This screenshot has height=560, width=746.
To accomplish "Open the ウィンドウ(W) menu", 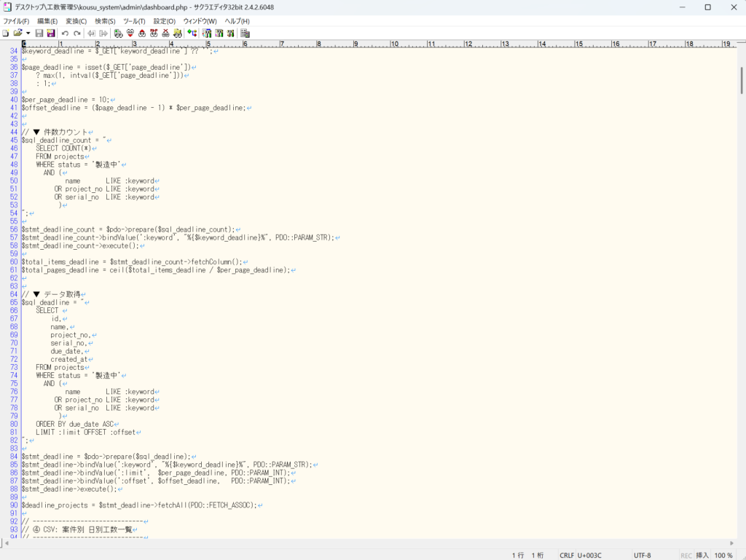I will [x=200, y=21].
